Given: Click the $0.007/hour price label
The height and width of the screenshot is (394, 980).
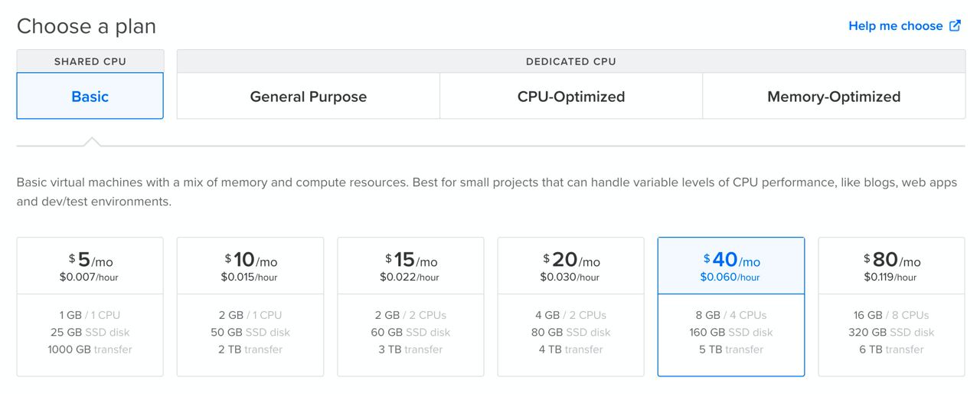Looking at the screenshot, I should [x=90, y=277].
